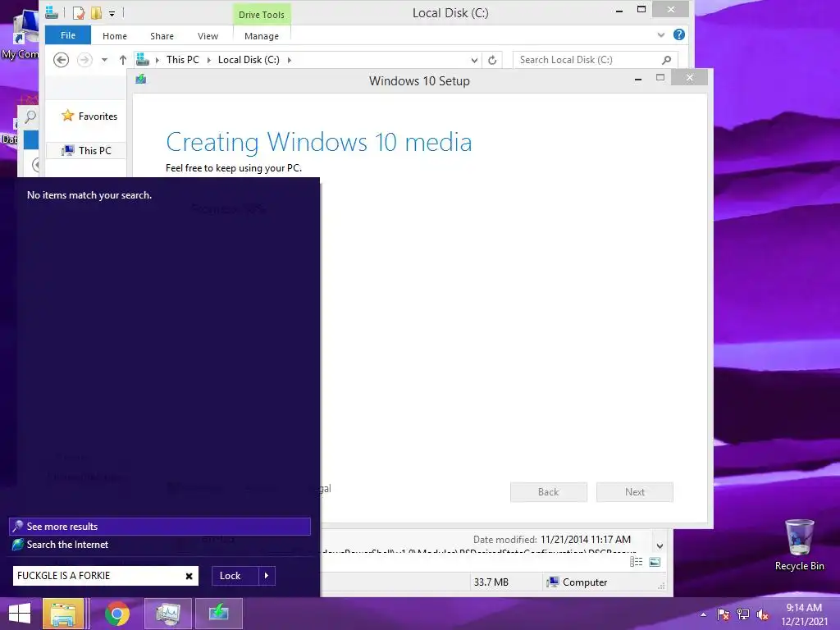
Task: Show hidden tray icons arrow
Action: (703, 614)
